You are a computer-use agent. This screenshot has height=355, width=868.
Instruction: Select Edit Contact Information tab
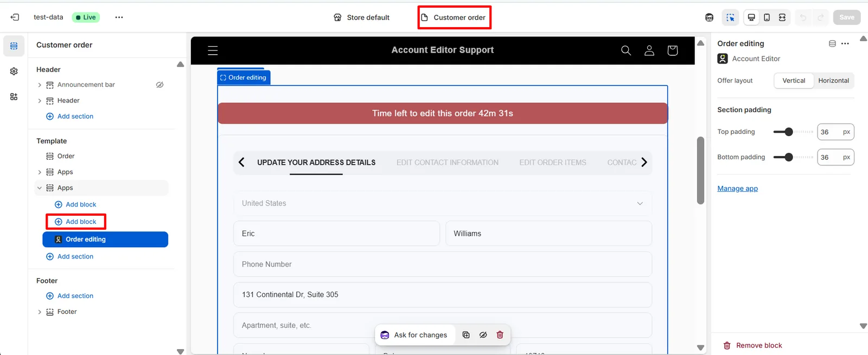click(x=448, y=163)
